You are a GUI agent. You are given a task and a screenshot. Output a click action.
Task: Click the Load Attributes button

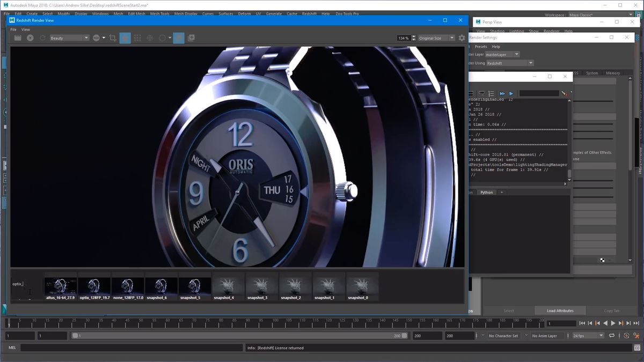click(560, 311)
